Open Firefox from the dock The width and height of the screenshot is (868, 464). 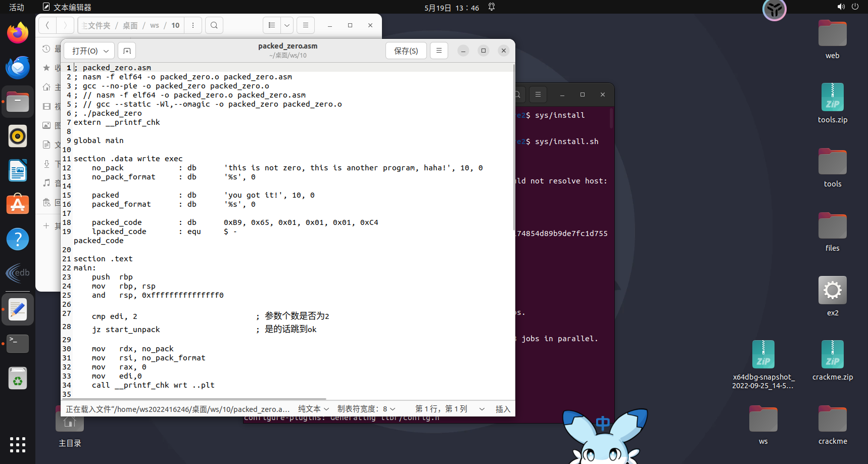[18, 33]
